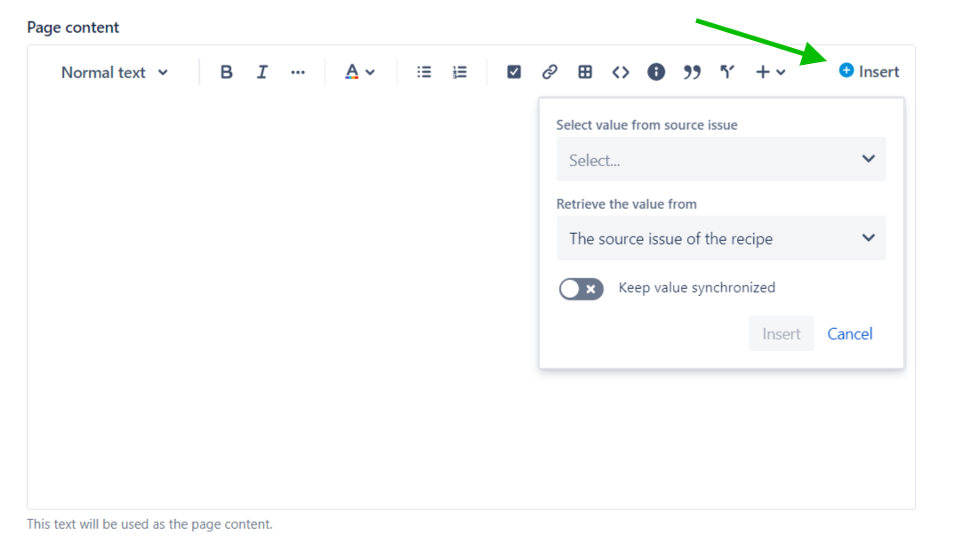Image resolution: width=962 pixels, height=560 pixels.
Task: Toggle bold formatting in the toolbar
Action: tap(226, 72)
